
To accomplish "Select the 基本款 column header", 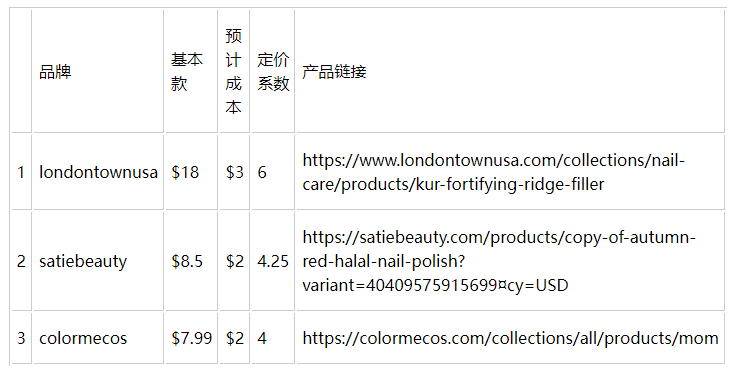I will point(186,72).
